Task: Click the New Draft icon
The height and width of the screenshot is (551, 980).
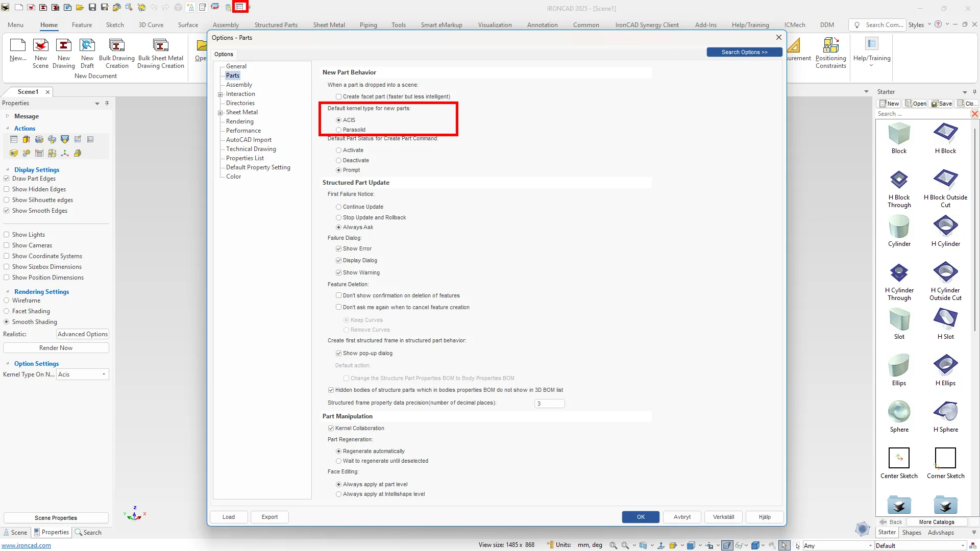Action: tap(87, 53)
